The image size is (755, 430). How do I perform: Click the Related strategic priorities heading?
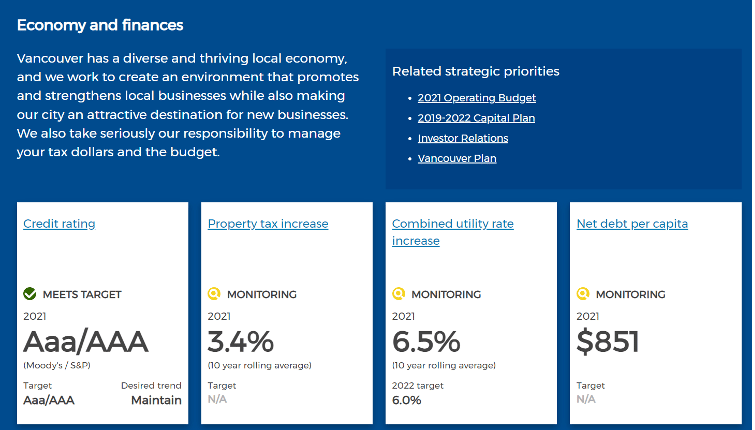click(x=475, y=71)
